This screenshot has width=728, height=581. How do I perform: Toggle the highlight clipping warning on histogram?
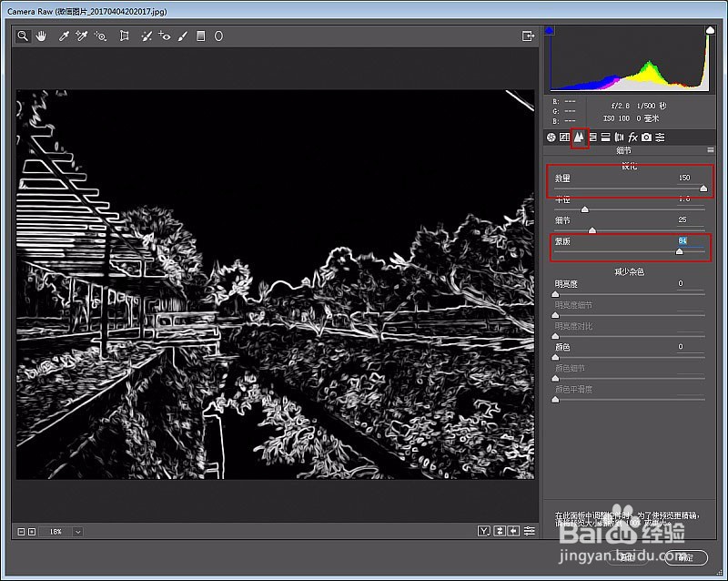710,30
